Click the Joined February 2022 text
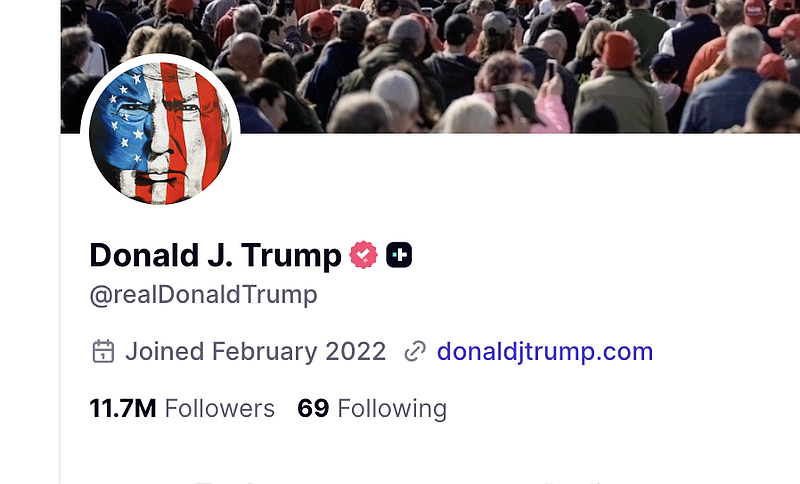The image size is (800, 484). [256, 351]
